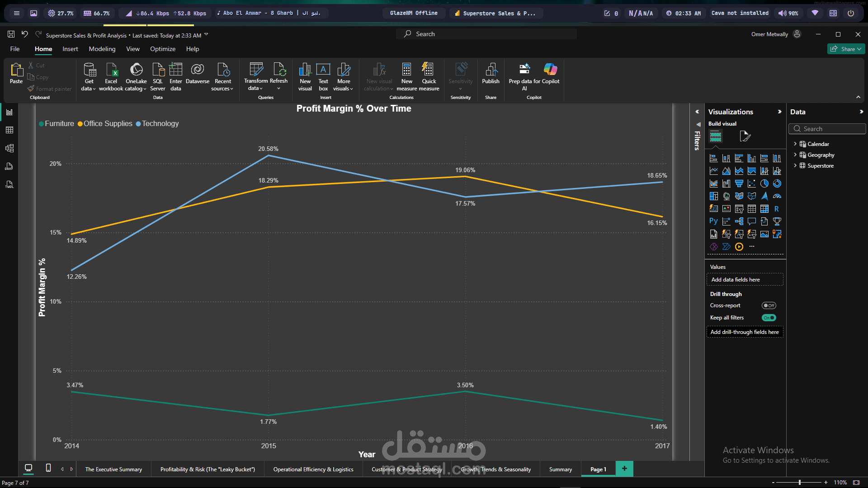Viewport: 868px width, 488px height.
Task: Collapse the Visualizations pane
Action: tap(779, 112)
